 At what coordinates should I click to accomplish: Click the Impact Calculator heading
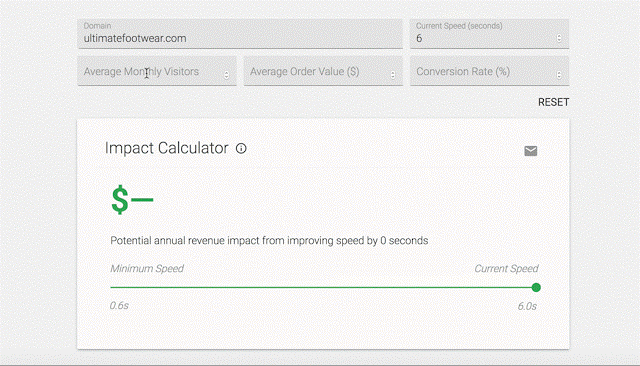coord(167,148)
